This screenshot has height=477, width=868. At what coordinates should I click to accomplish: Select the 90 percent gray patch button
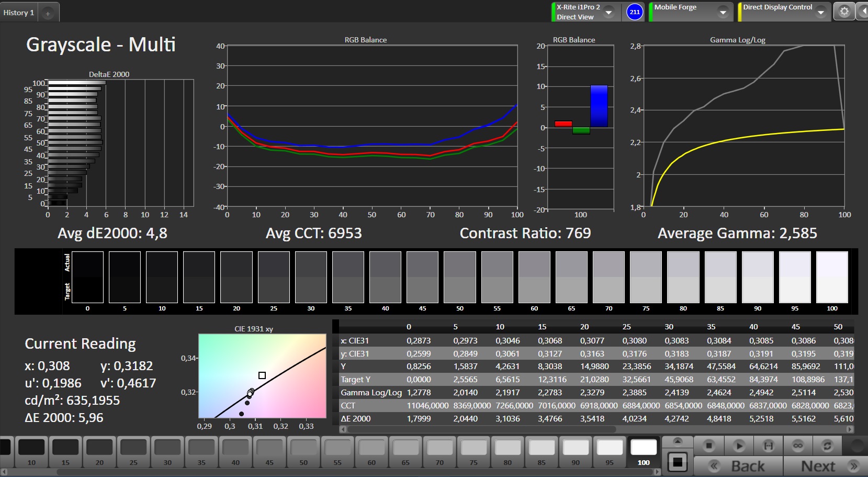[576, 452]
